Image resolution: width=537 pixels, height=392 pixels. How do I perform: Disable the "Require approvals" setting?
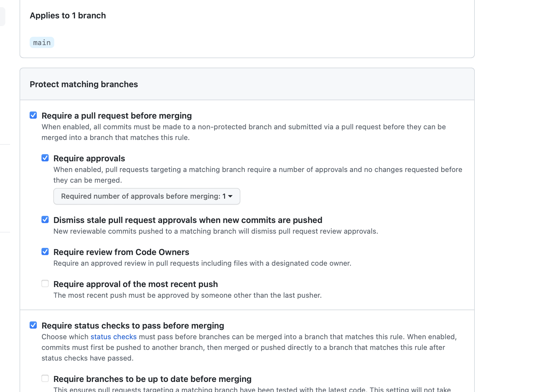point(45,158)
